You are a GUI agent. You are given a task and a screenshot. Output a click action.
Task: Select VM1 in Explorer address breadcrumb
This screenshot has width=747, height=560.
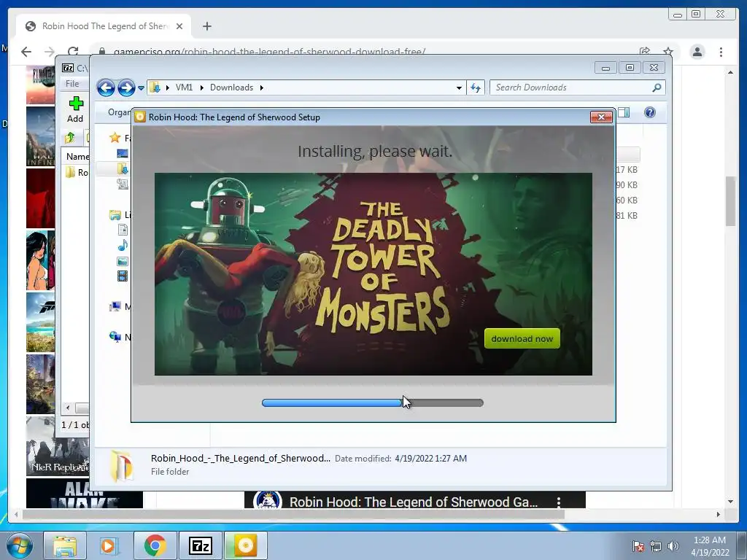coord(184,87)
